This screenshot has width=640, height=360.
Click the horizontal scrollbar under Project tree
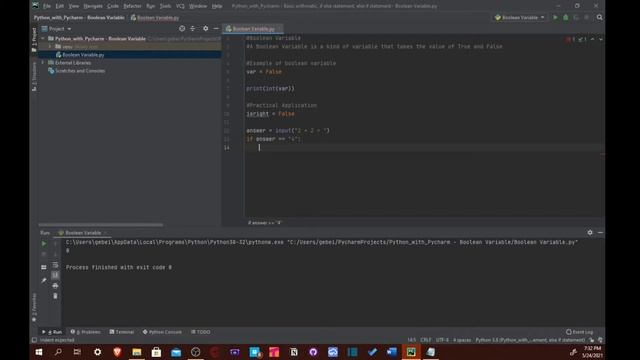tap(100, 224)
